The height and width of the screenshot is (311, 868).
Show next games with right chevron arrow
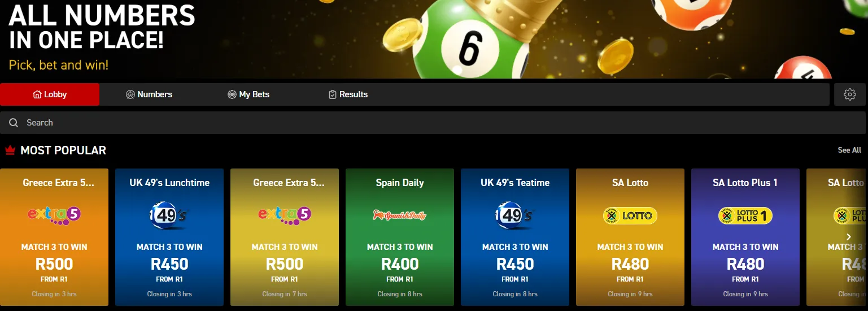[848, 237]
